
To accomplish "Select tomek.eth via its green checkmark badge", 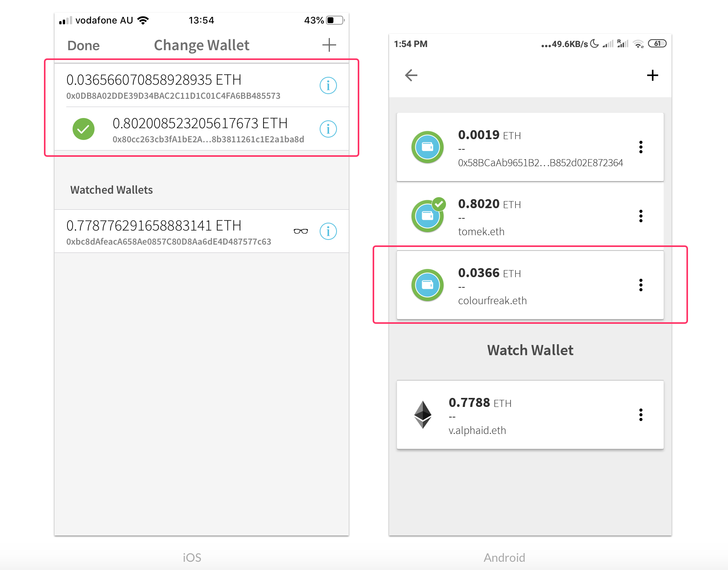I will pyautogui.click(x=440, y=203).
